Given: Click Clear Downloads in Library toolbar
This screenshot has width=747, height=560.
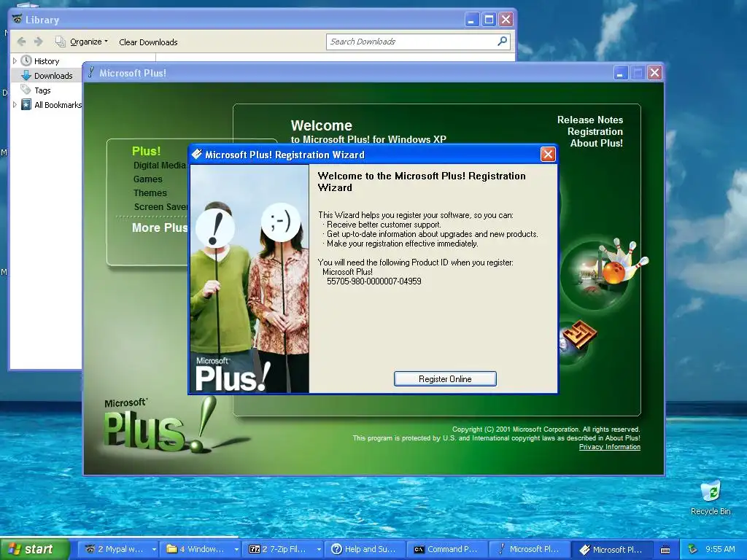Looking at the screenshot, I should tap(148, 42).
